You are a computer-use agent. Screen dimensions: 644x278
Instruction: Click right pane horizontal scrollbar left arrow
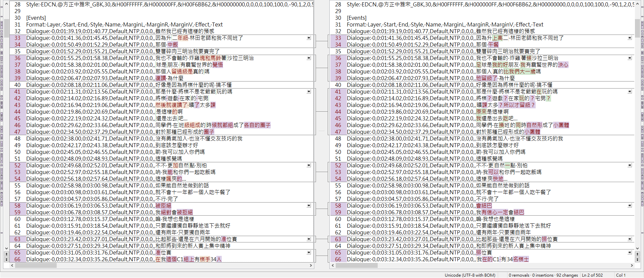click(x=333, y=265)
